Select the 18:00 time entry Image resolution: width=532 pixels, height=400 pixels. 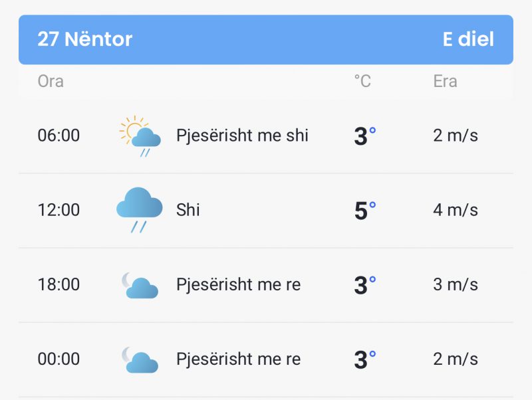click(x=59, y=284)
